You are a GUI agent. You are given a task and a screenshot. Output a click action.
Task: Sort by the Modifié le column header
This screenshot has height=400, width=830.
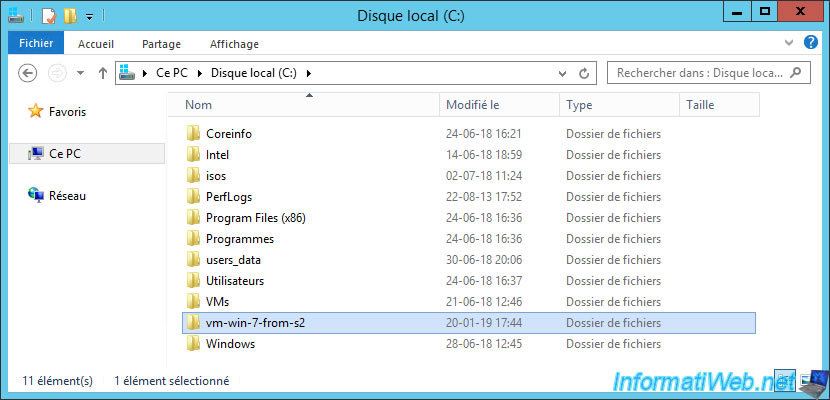(473, 104)
